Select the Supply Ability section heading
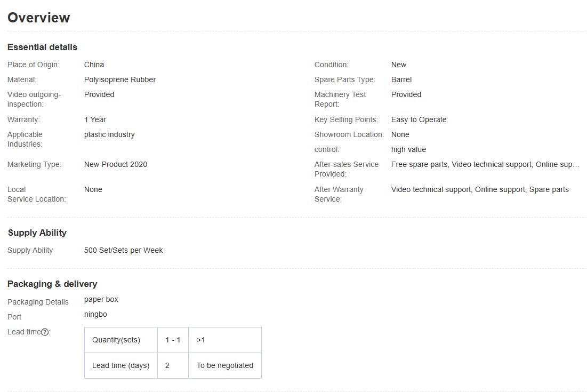Image resolution: width=587 pixels, height=392 pixels. click(37, 233)
